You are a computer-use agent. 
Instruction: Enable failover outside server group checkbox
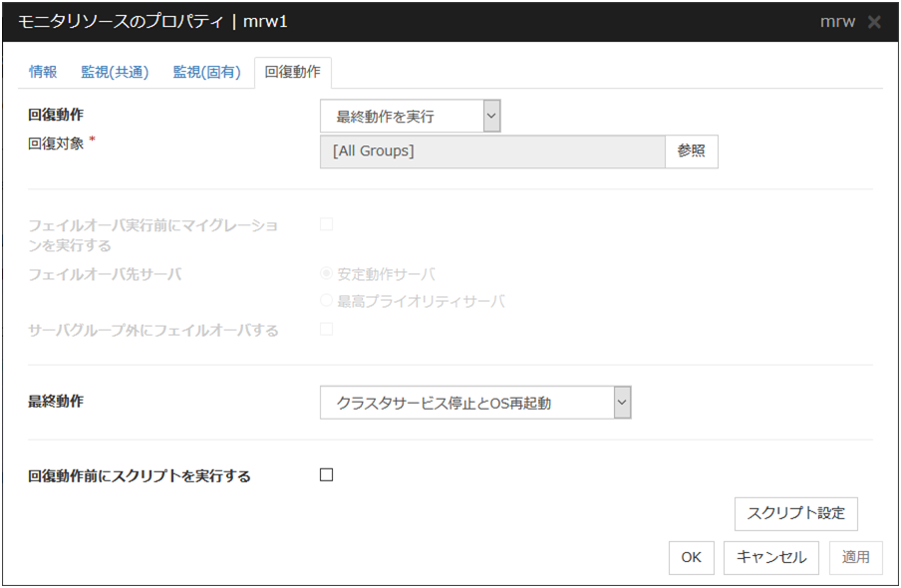(326, 329)
